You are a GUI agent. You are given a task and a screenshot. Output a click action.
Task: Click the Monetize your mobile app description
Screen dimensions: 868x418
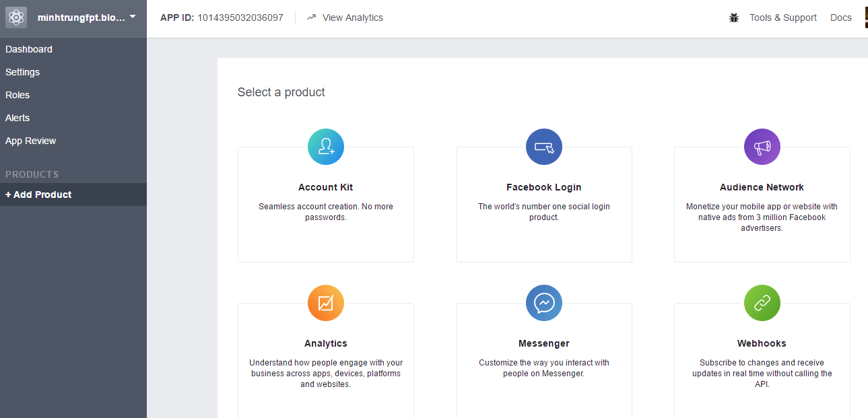[762, 217]
